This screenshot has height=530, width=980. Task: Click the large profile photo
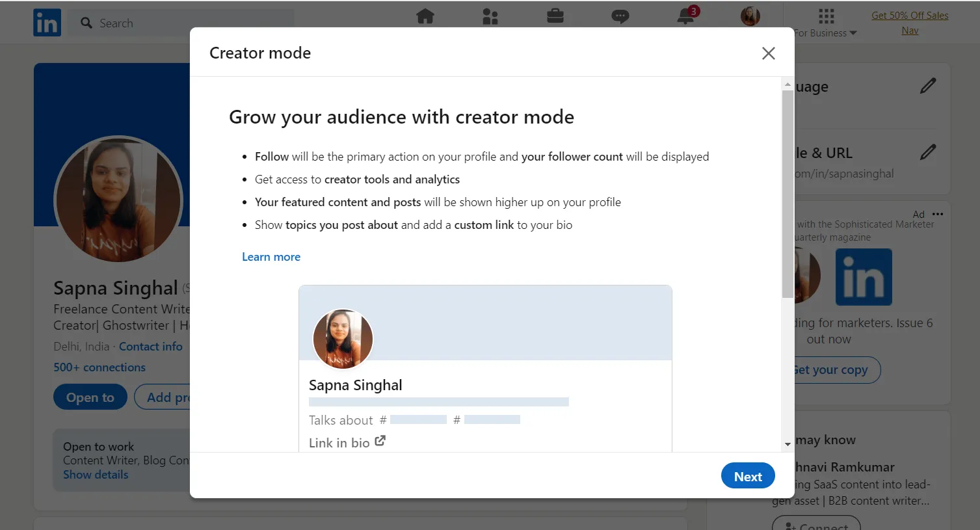(118, 200)
